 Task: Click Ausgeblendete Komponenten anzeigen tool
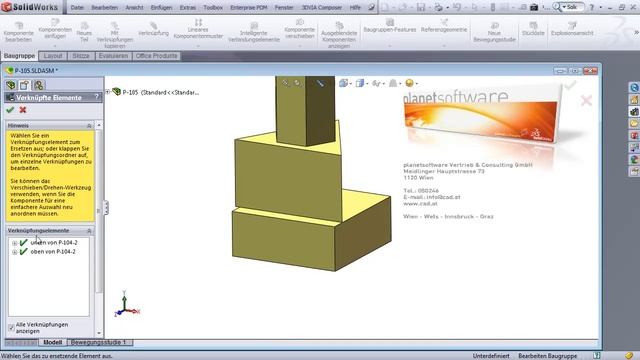point(339,36)
